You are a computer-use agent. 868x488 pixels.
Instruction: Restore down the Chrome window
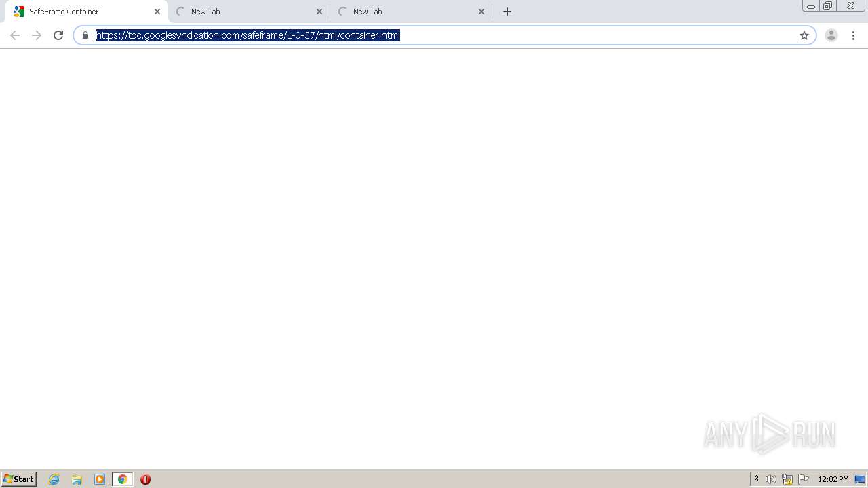coord(828,6)
